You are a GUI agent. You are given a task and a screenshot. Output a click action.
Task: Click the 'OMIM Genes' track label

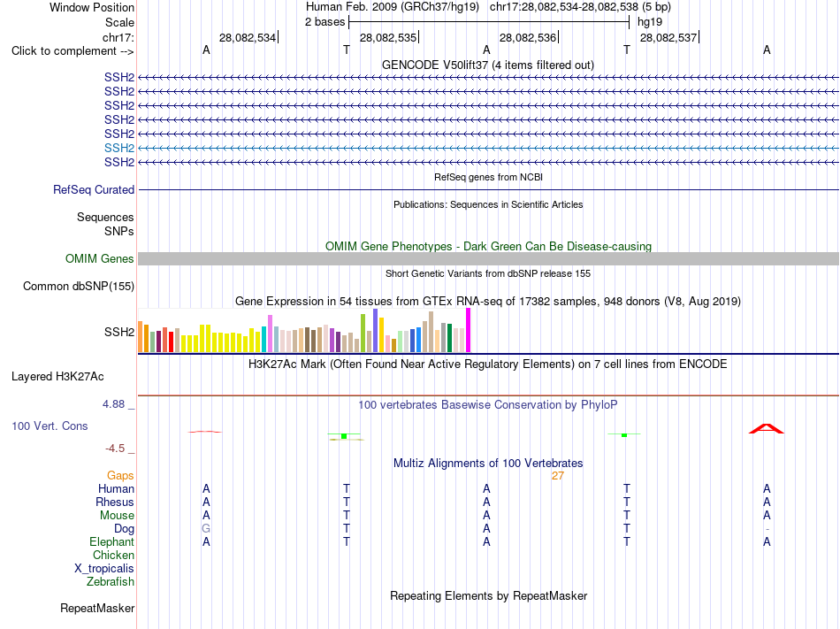coord(100,259)
